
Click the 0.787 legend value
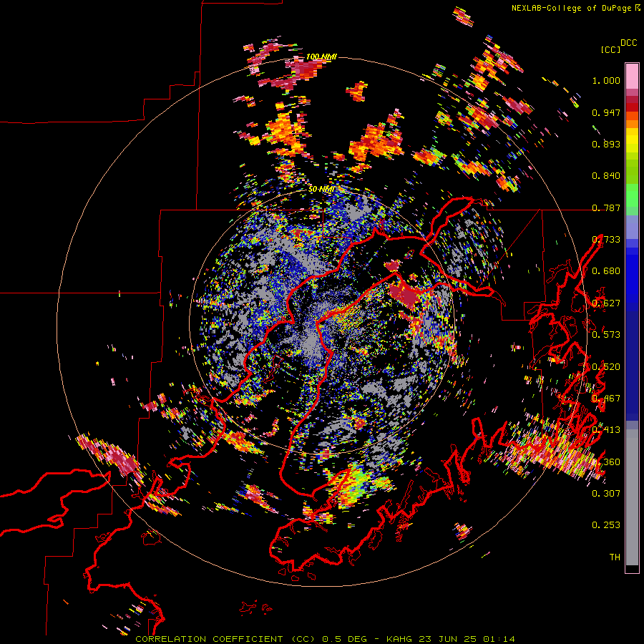click(606, 208)
